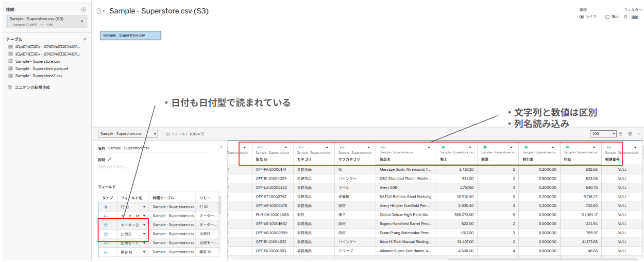Viewport: 644px width, 262px height.
Task: Click Abc type icon above カテゴリ column
Action: pyautogui.click(x=301, y=147)
